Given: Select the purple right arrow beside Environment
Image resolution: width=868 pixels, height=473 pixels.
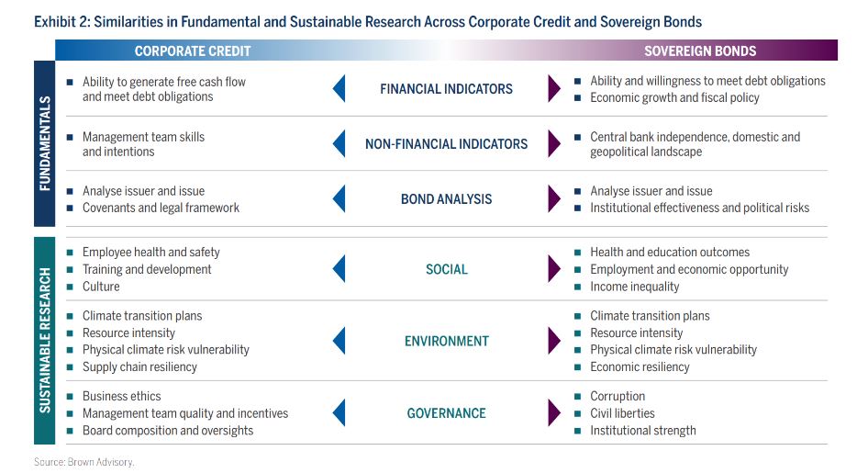Looking at the screenshot, I should [553, 341].
